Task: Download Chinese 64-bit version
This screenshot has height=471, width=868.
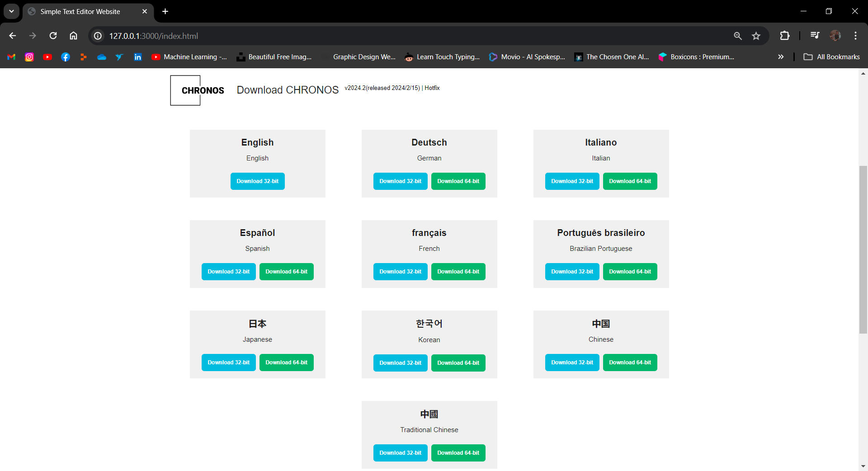Action: pos(630,363)
